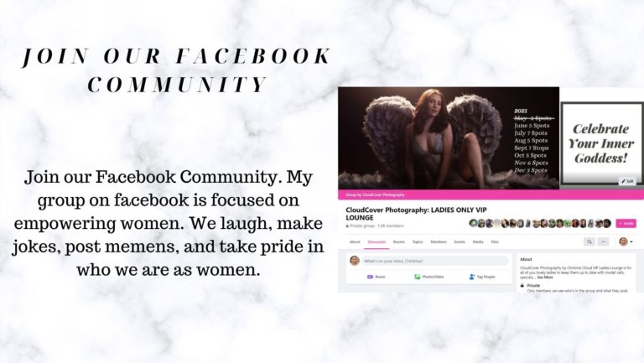Screen dimensions: 644x363
Task: Click the member avatars row thumbnail
Action: pyautogui.click(x=540, y=223)
